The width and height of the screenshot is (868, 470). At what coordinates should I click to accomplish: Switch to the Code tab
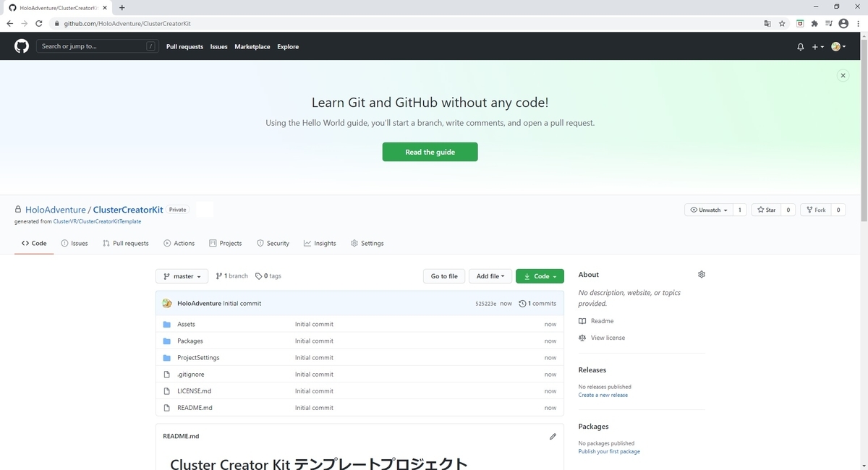point(34,243)
